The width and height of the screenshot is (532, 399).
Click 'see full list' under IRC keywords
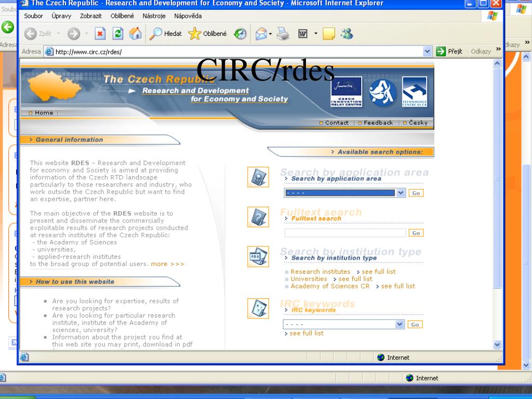[307, 334]
